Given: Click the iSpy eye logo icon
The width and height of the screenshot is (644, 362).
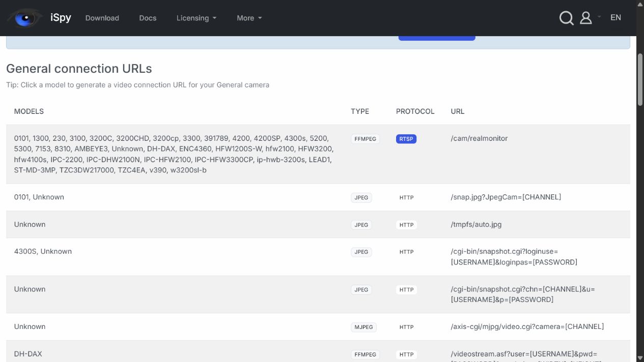Looking at the screenshot, I should (24, 18).
